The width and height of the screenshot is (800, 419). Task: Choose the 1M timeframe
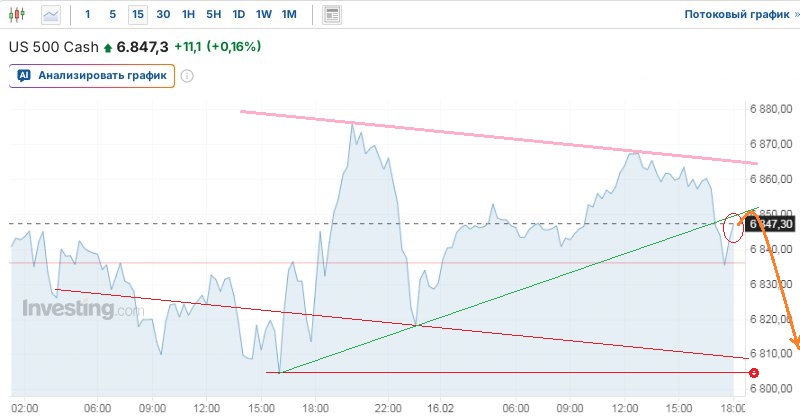288,15
